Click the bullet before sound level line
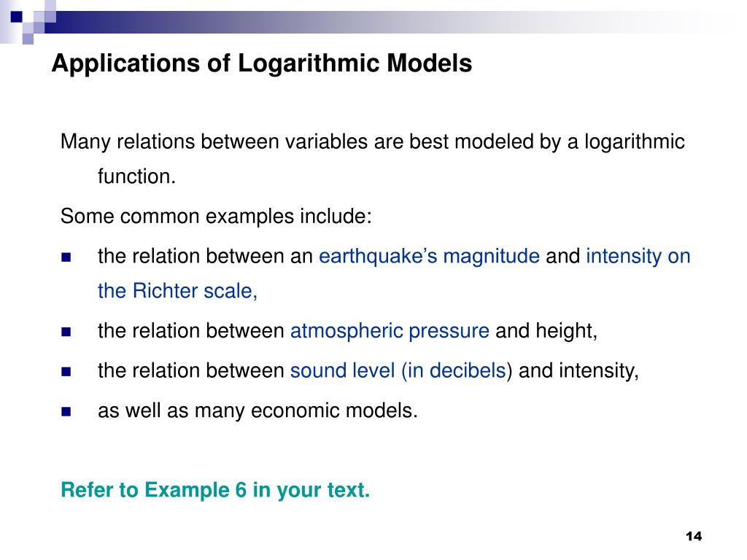The width and height of the screenshot is (747, 560). (66, 372)
